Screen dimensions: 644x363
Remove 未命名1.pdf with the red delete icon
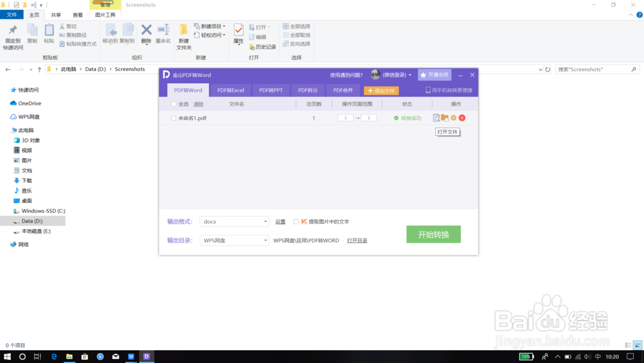[x=462, y=118]
